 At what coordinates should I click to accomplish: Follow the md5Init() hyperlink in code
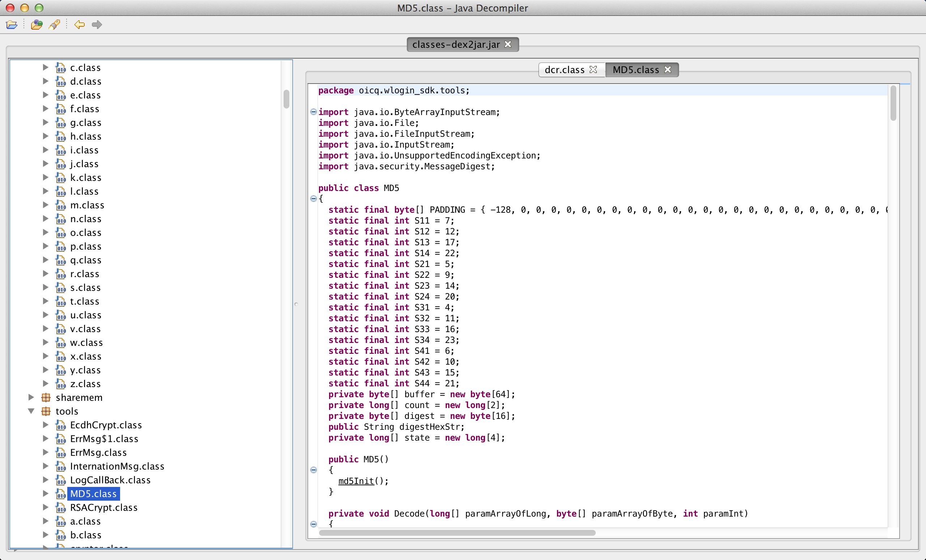pos(356,481)
